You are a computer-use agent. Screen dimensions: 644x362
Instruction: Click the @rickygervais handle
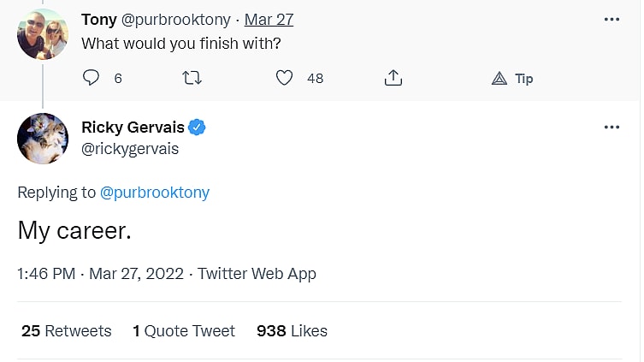[x=129, y=149]
